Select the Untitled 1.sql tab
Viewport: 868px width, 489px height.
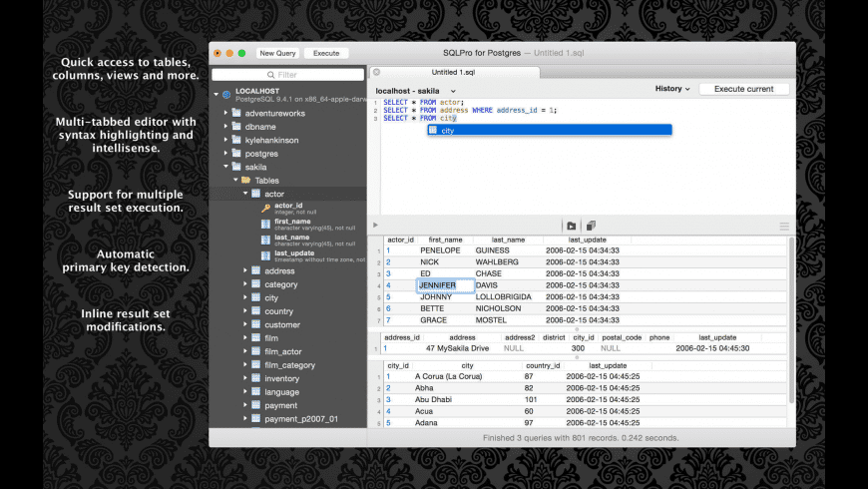(x=453, y=72)
